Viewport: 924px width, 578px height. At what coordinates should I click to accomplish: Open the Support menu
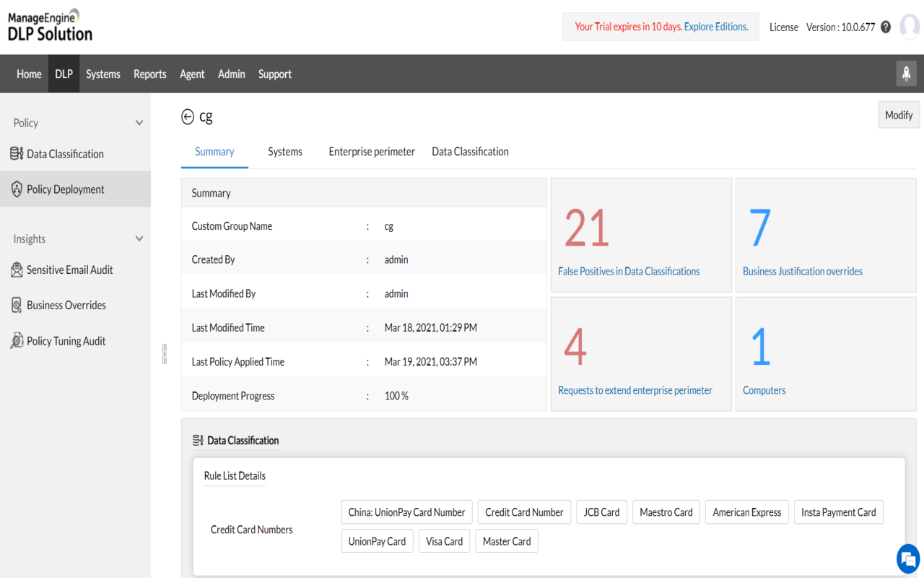click(275, 74)
